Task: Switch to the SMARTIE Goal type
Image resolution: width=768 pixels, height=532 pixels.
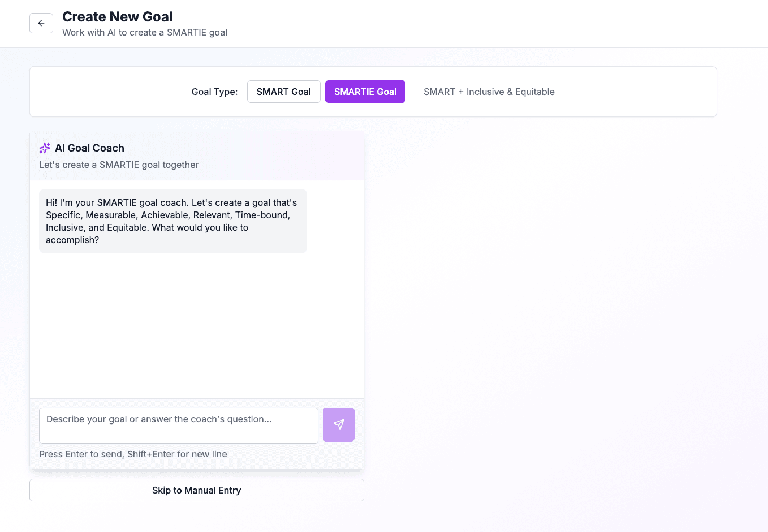Action: [x=365, y=91]
